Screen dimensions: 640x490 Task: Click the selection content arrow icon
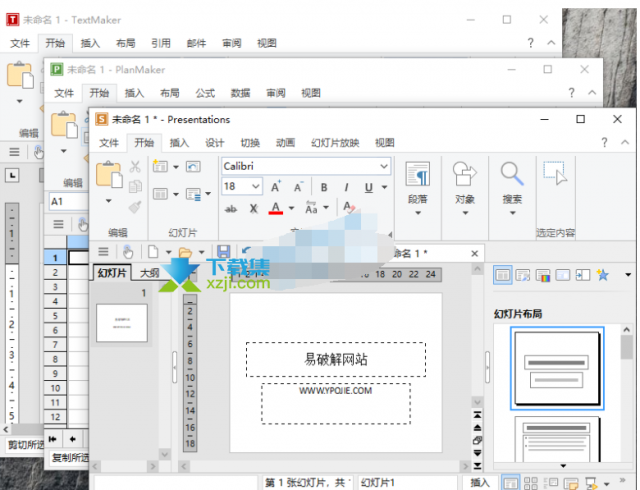click(555, 174)
